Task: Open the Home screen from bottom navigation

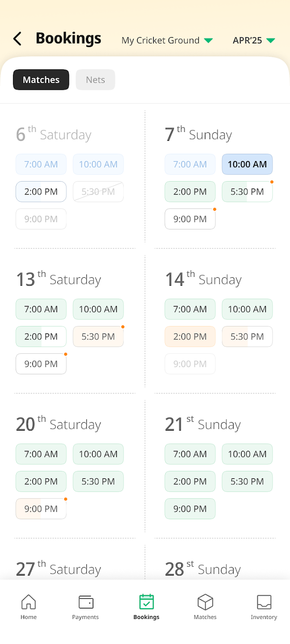Action: pos(28,606)
